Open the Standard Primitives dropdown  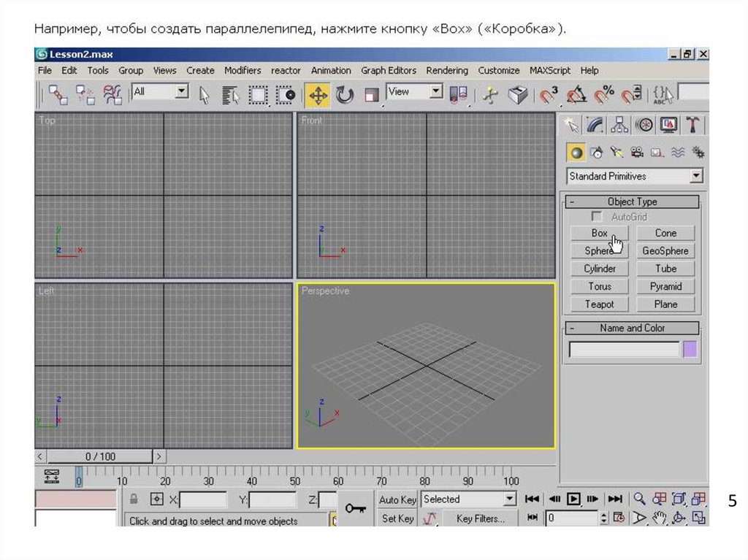click(696, 176)
